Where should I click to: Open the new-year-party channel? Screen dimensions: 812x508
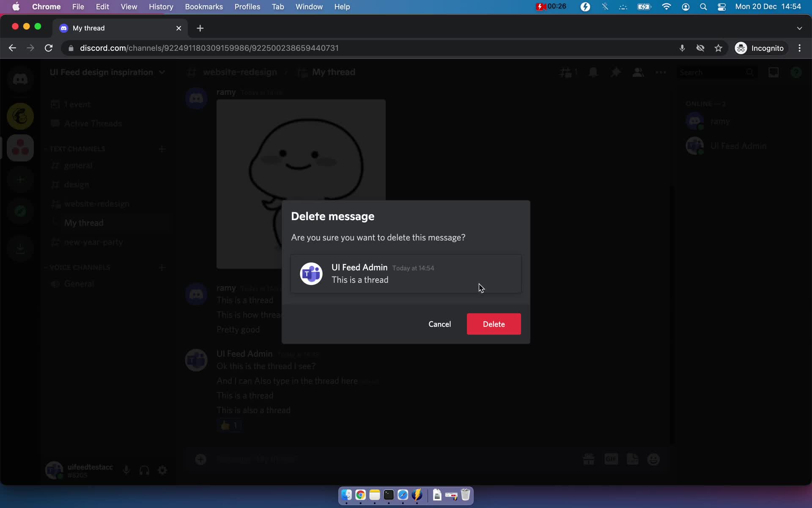click(107, 242)
